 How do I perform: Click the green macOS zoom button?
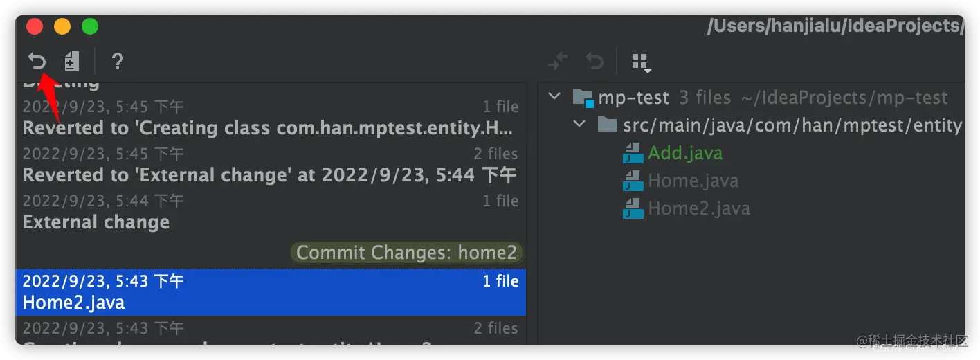(x=90, y=27)
